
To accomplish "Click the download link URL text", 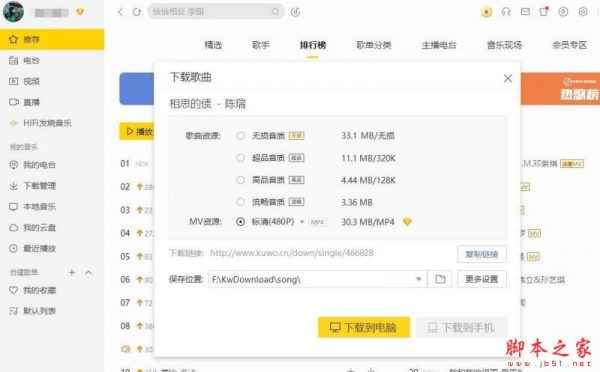I will pos(292,253).
